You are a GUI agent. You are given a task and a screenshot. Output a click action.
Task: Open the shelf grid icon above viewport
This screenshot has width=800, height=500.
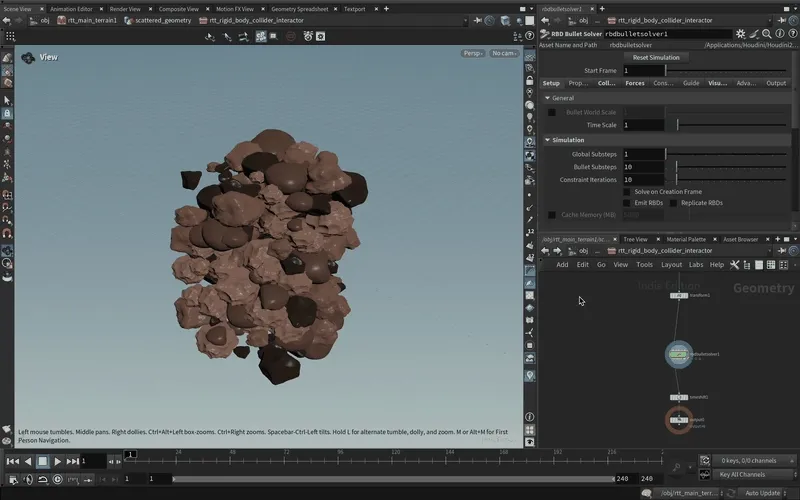coord(10,36)
